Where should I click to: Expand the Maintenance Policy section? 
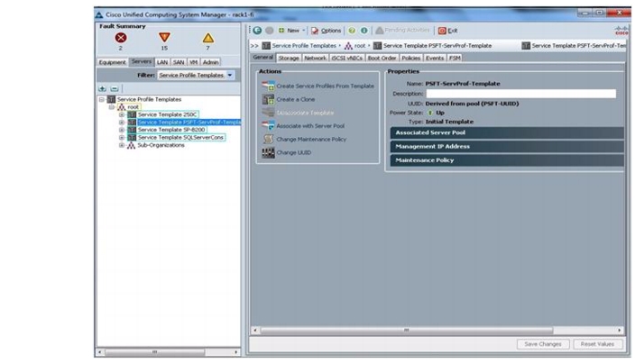(507, 160)
